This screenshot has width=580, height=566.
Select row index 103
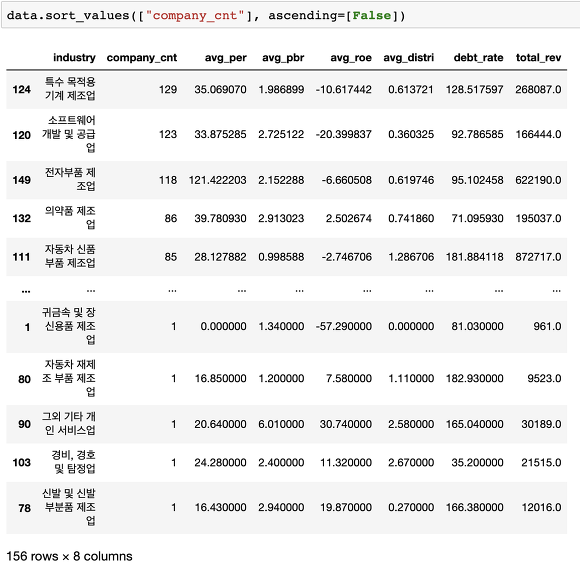coord(21,462)
